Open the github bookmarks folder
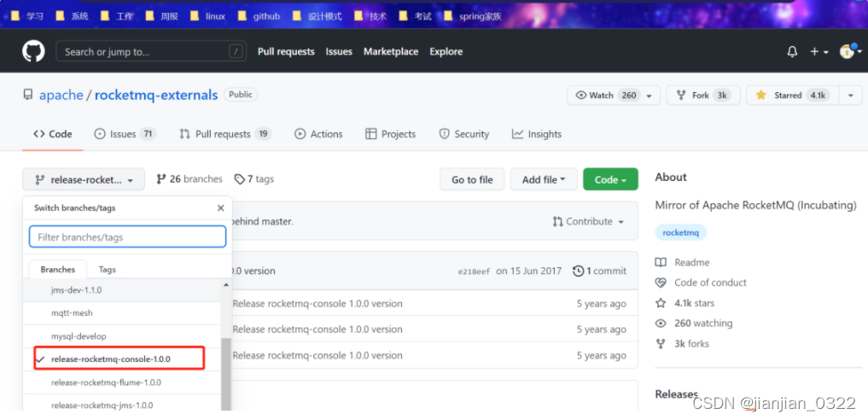 coord(259,16)
